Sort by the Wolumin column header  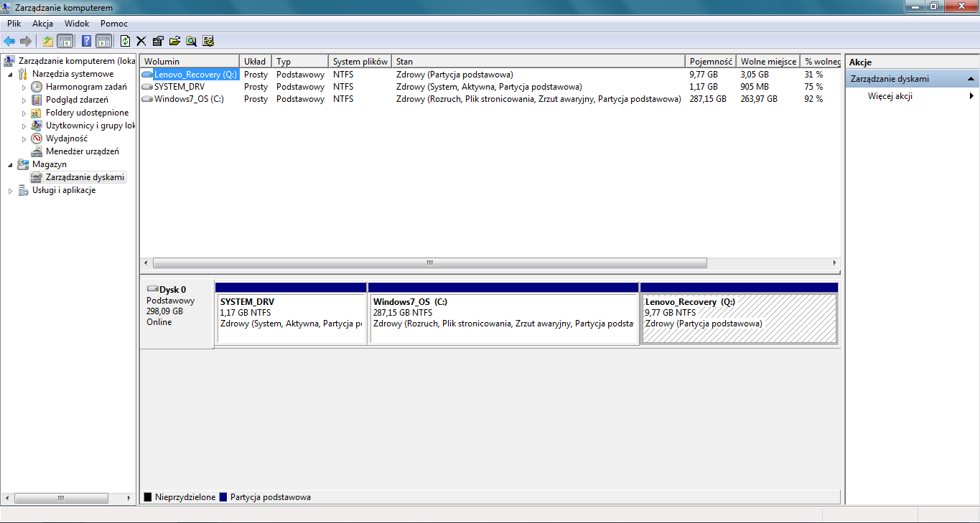click(190, 62)
